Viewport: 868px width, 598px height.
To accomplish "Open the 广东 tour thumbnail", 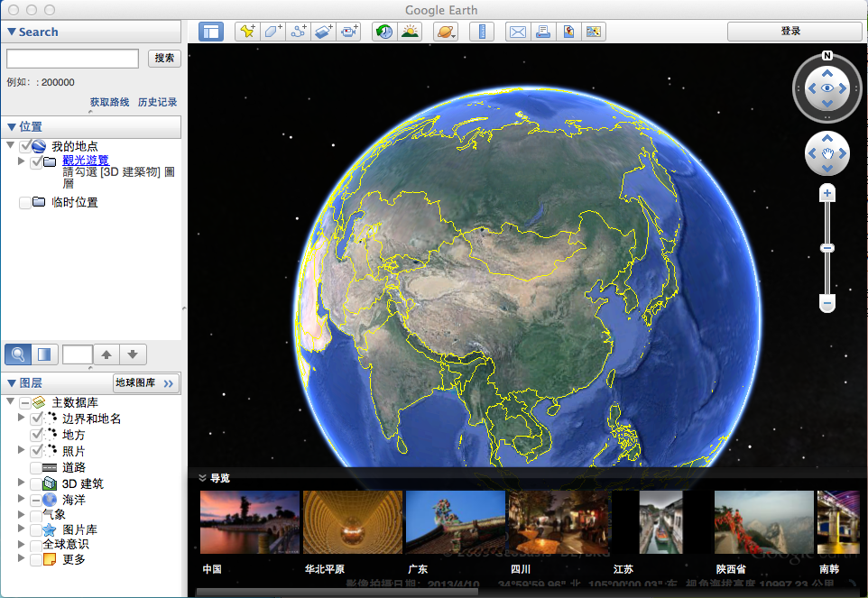I will (456, 522).
